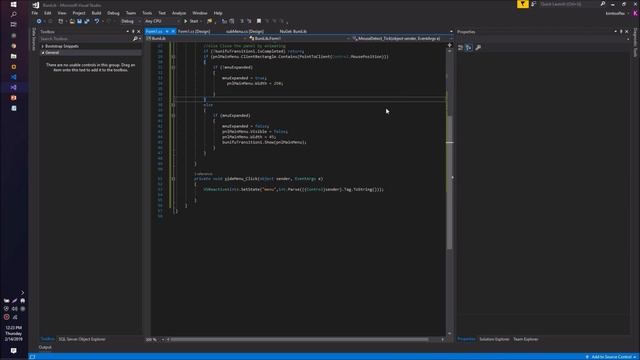Click the editor split window handle

449,45
